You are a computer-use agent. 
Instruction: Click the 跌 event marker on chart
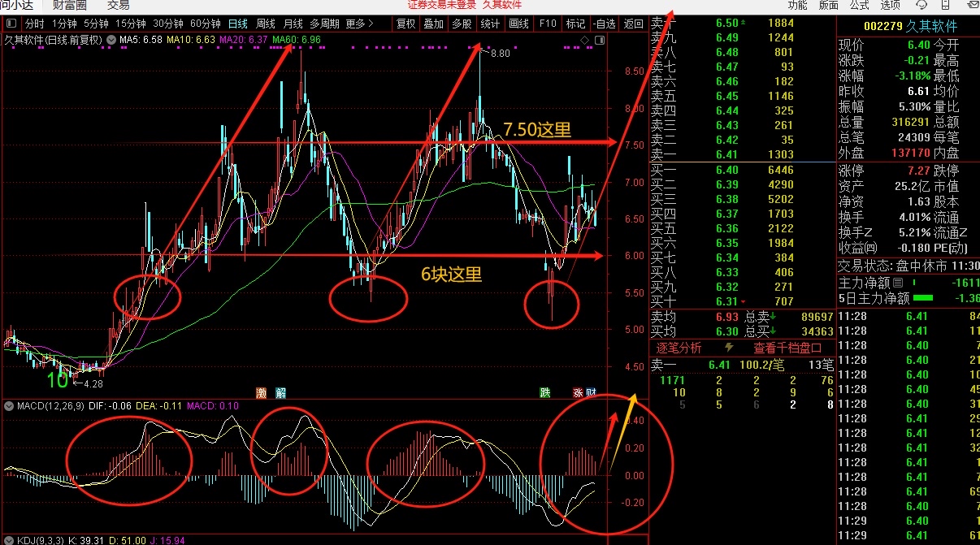(x=545, y=392)
